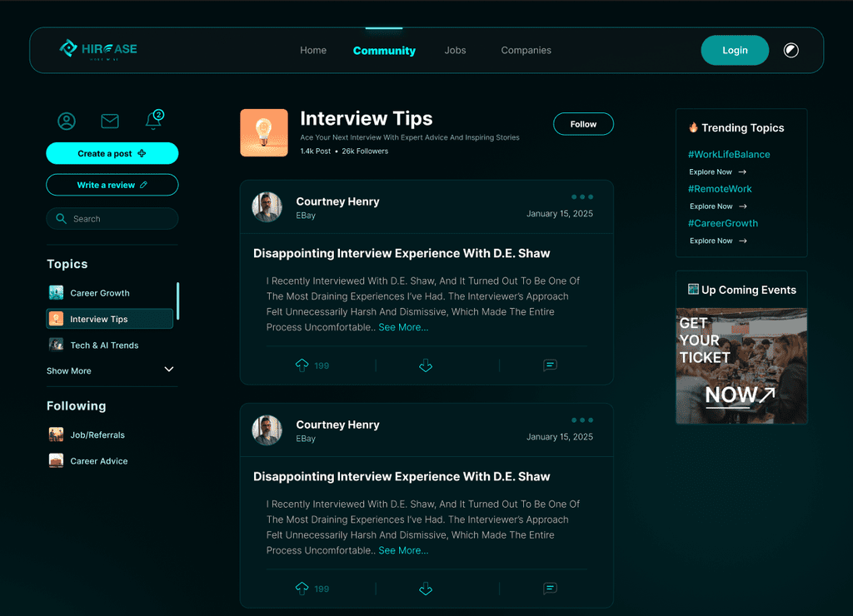
Task: Click the Write a review button
Action: (x=112, y=185)
